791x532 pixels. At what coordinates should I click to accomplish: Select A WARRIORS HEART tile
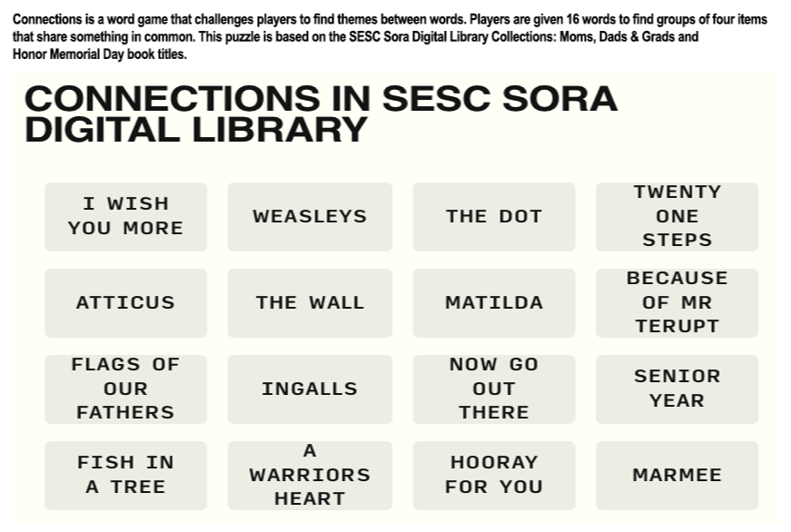pyautogui.click(x=310, y=476)
